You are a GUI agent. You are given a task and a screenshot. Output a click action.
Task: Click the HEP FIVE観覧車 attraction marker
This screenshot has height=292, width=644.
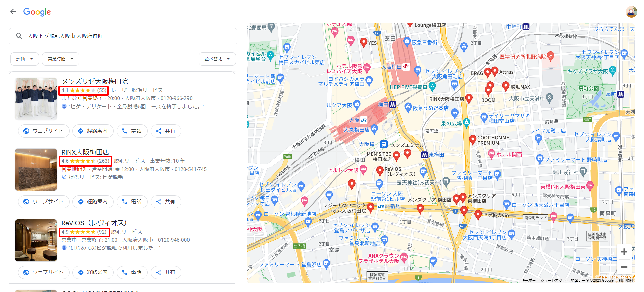point(432,87)
